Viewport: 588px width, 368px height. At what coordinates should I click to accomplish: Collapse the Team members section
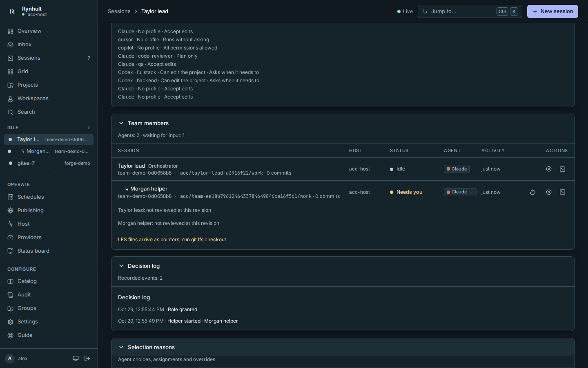pyautogui.click(x=121, y=123)
